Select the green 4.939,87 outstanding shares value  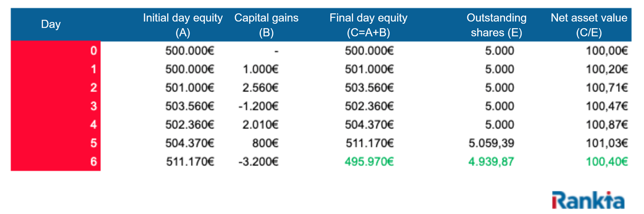click(x=492, y=162)
